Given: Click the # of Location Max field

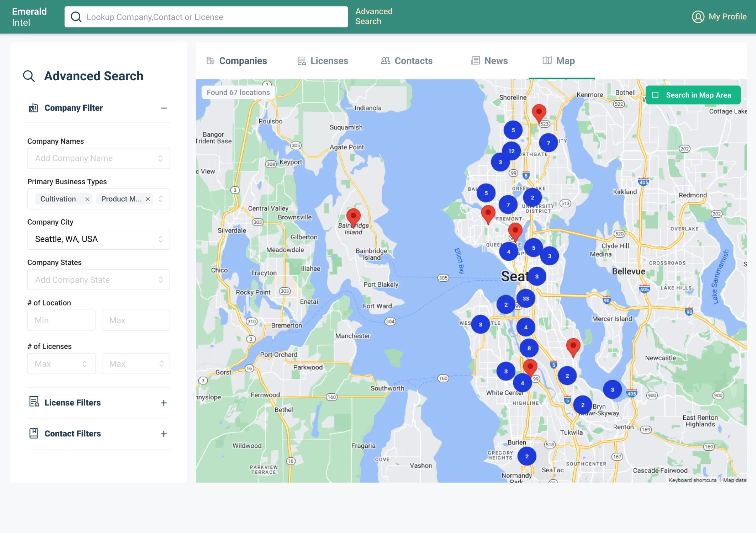Looking at the screenshot, I should point(136,320).
